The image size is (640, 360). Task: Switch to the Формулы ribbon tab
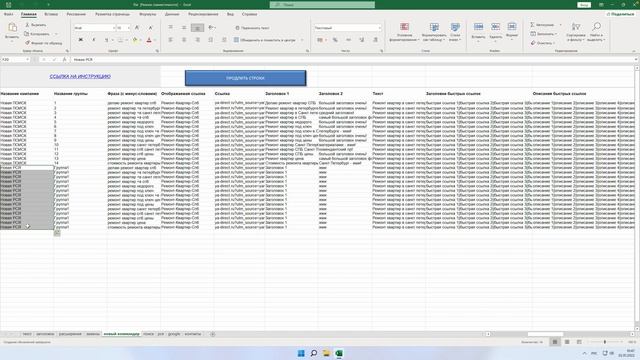tap(147, 14)
